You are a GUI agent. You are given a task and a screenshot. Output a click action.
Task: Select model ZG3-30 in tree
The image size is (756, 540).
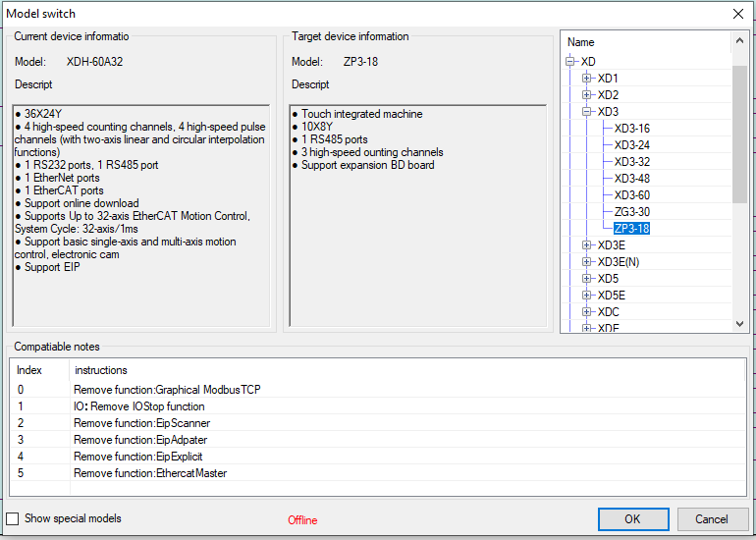pyautogui.click(x=631, y=212)
